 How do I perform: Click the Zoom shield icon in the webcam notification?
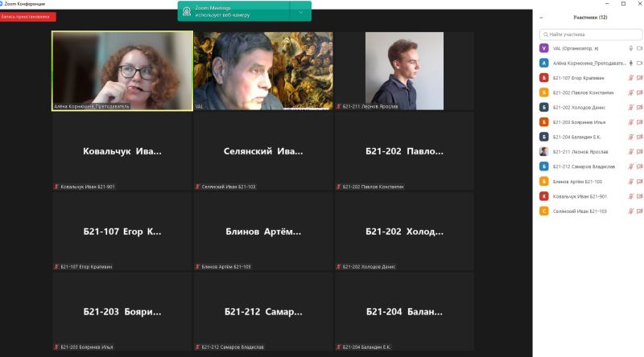click(x=187, y=11)
